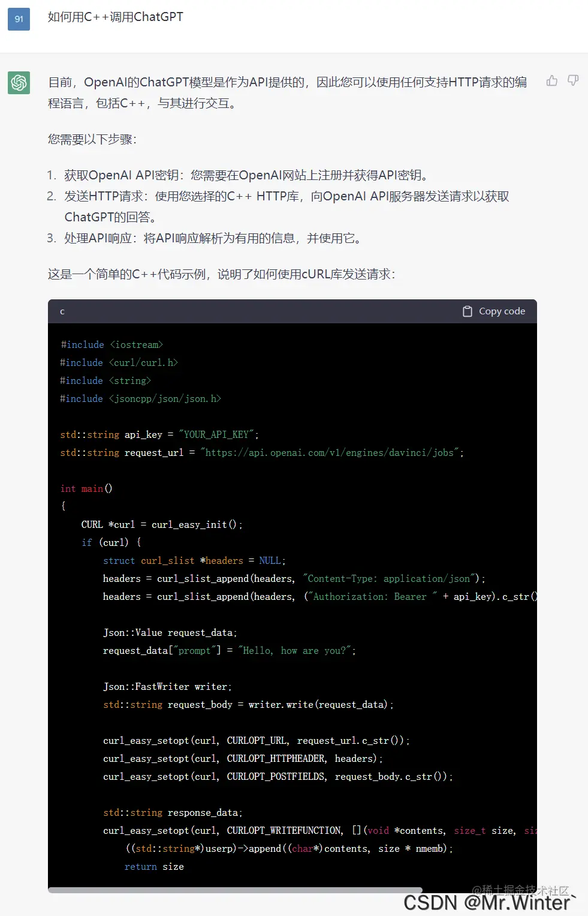Click the user prompt '如何用C++调用ChatGPT'
Viewport: 588px width, 916px height.
pyautogui.click(x=116, y=17)
